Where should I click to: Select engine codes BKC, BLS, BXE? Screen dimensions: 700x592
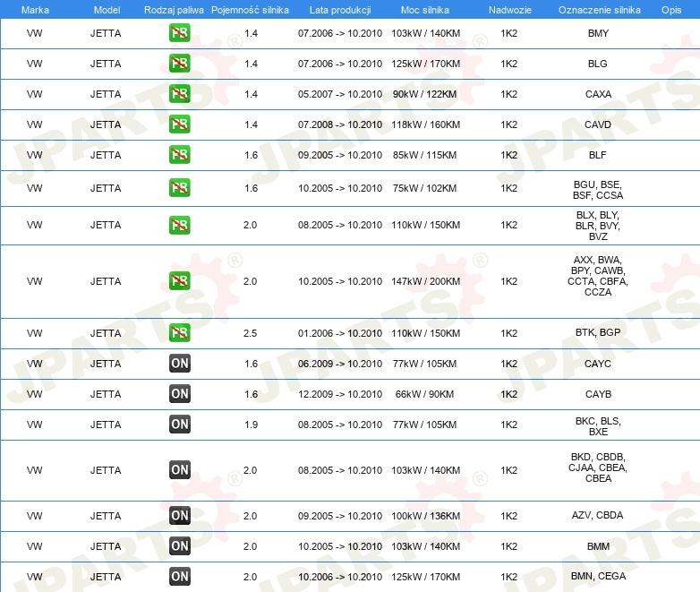[598, 426]
